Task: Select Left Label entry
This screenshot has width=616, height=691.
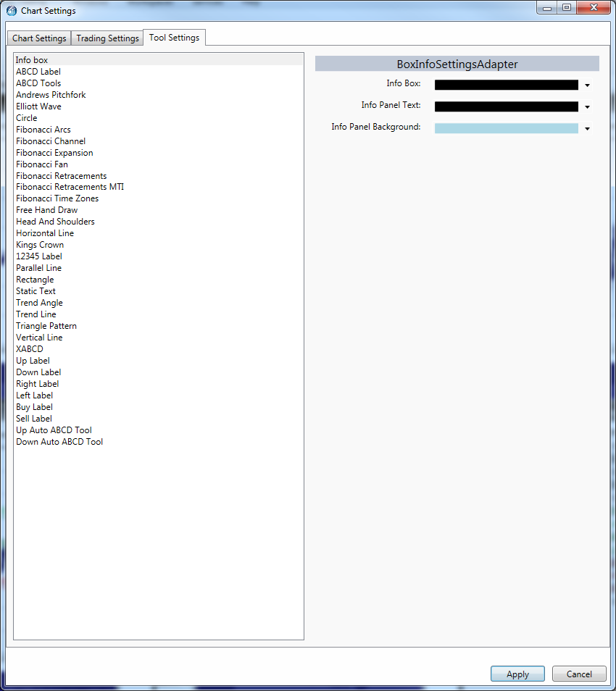Action: coord(159,395)
